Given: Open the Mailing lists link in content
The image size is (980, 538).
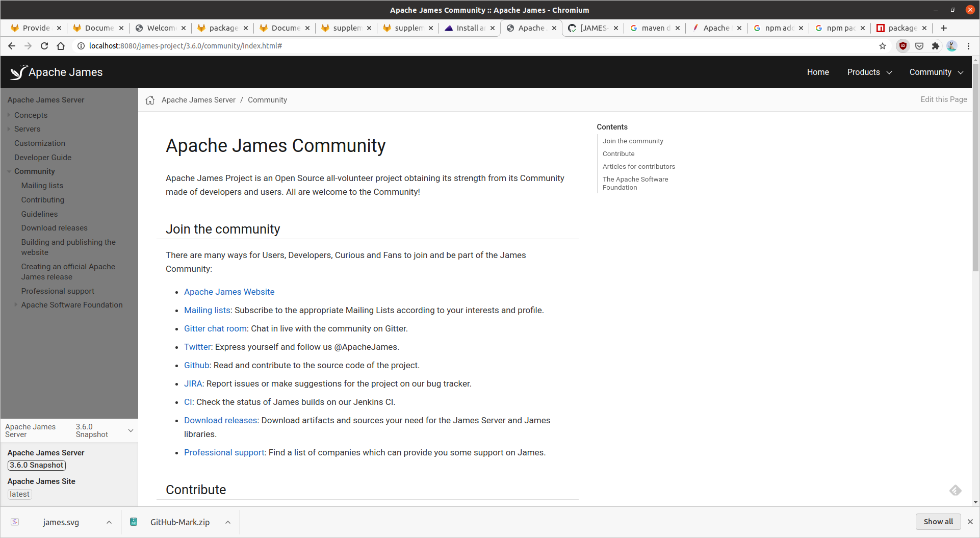Looking at the screenshot, I should pos(207,310).
